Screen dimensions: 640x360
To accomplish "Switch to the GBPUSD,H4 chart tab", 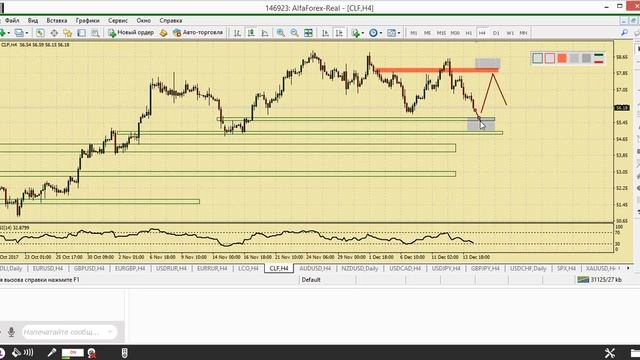I will pos(89,268).
